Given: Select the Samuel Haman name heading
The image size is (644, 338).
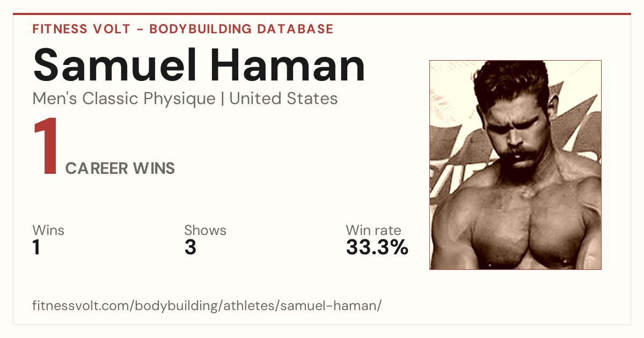Looking at the screenshot, I should (199, 64).
